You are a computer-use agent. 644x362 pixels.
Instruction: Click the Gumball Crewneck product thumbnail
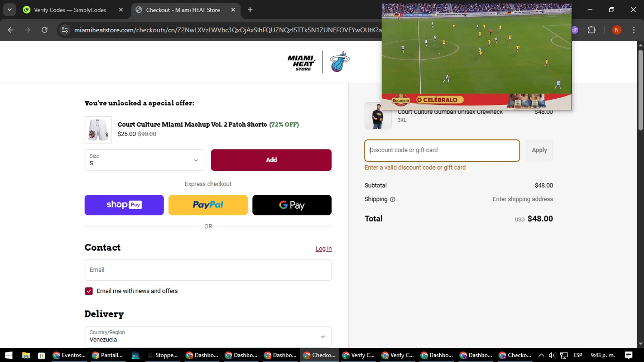pos(378,116)
